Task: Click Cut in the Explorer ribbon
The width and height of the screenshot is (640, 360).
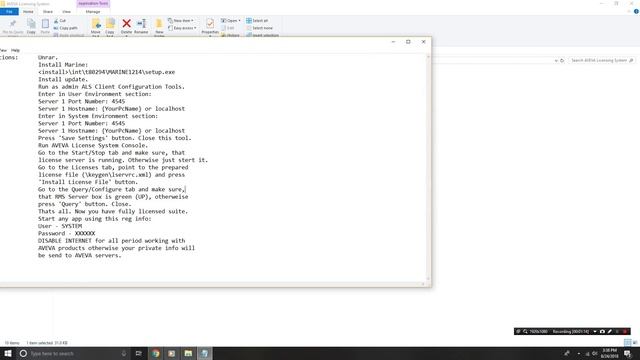Action: point(60,20)
